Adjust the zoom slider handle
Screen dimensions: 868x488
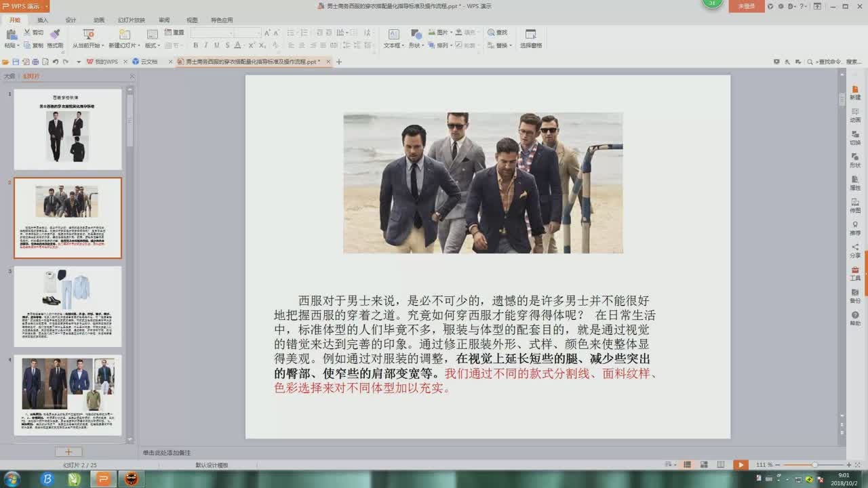[814, 465]
